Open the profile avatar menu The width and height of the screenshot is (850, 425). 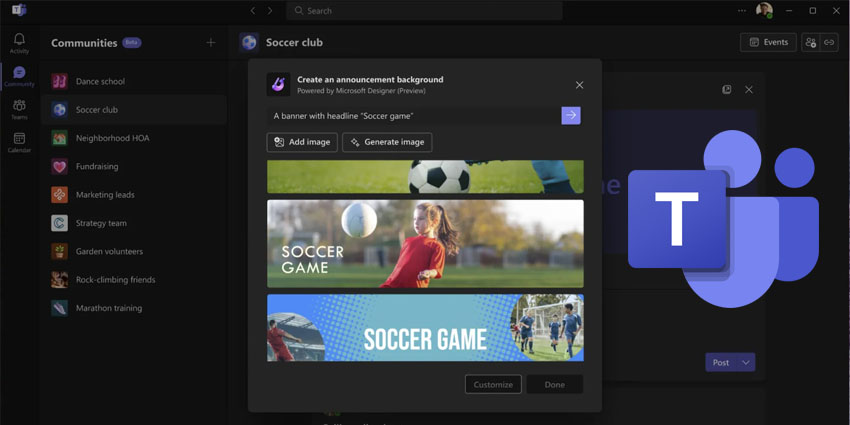(764, 10)
